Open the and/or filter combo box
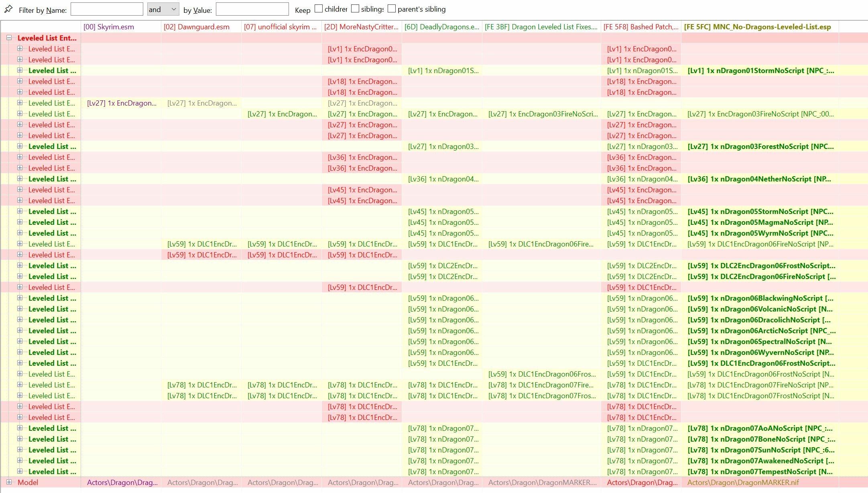Viewport: 868px width, 493px height. (163, 9)
